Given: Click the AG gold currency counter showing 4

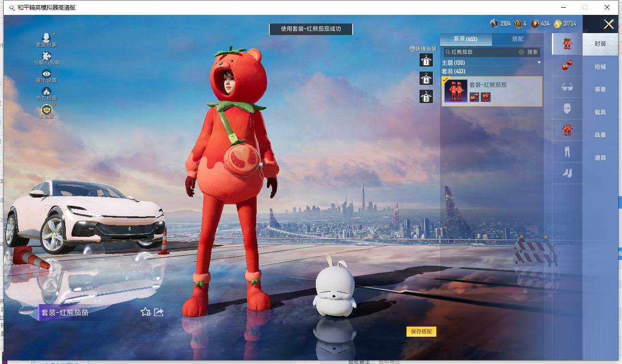Looking at the screenshot, I should tap(521, 23).
